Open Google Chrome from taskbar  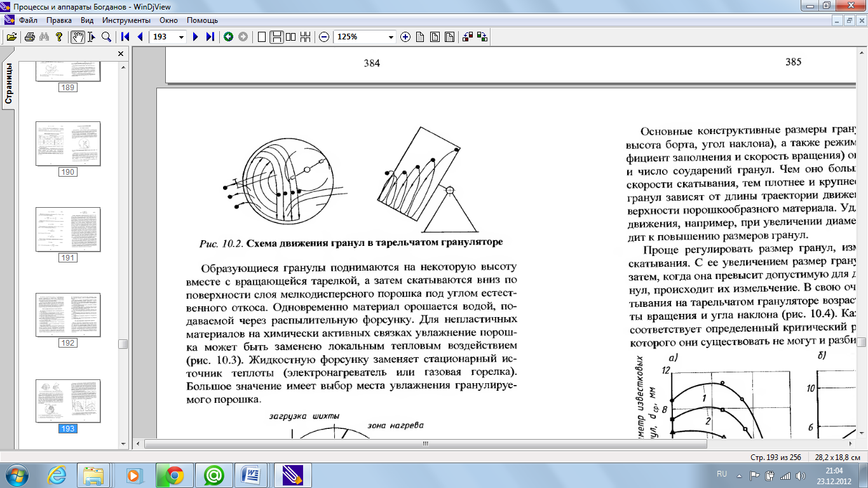(x=173, y=475)
